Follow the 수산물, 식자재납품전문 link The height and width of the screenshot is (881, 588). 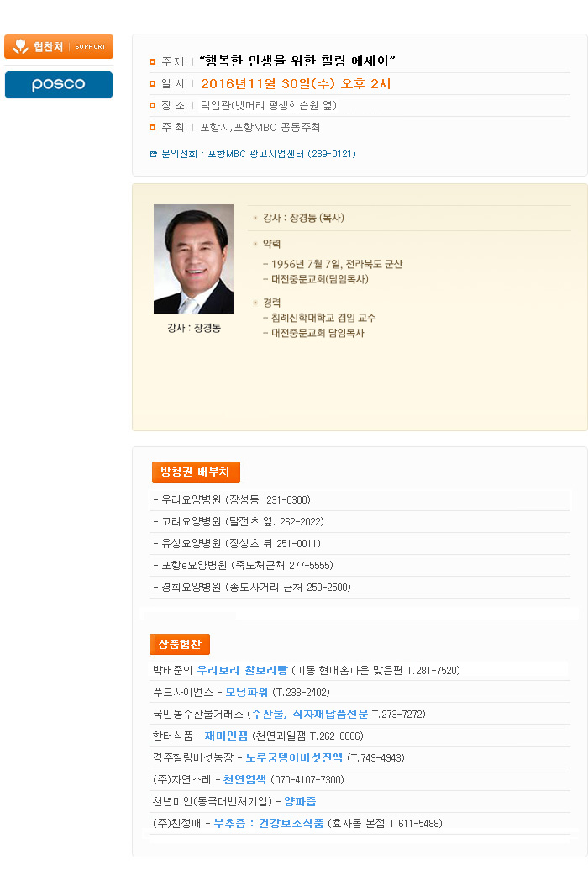click(x=309, y=715)
